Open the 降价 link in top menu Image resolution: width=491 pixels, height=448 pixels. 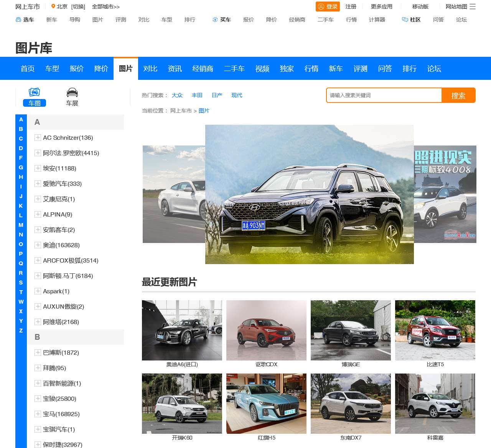272,20
